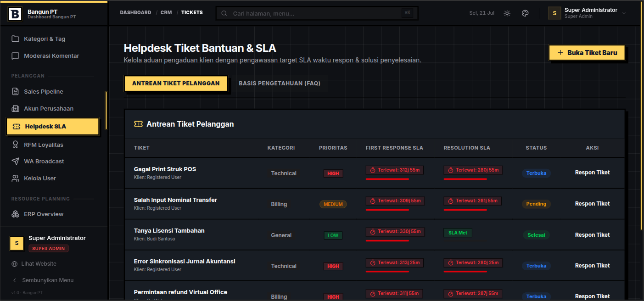Open Moderasi Komentar chat icon

pos(15,56)
